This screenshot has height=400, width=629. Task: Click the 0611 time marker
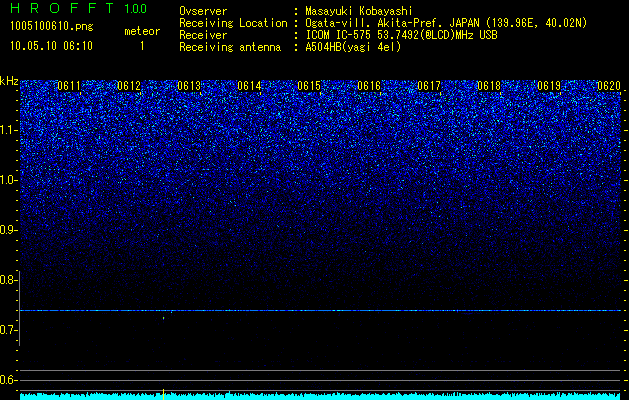click(x=69, y=86)
